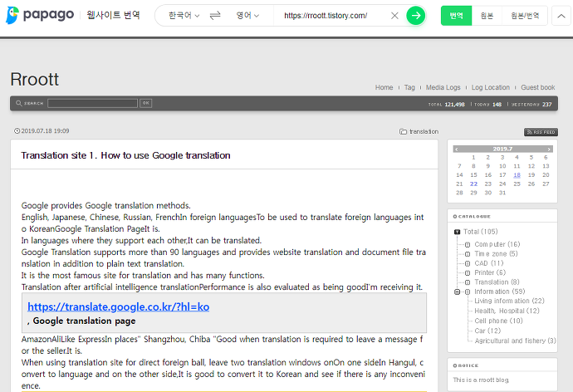Click total visitor count 121,498
The image size is (573, 392).
click(454, 105)
